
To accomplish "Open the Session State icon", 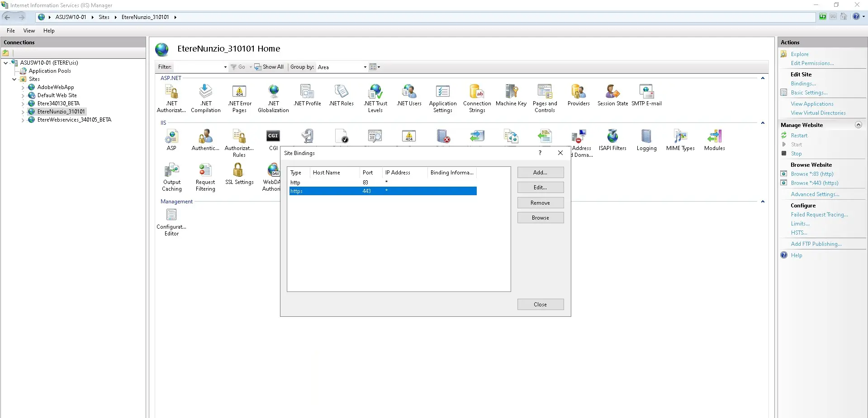I will 612,95.
